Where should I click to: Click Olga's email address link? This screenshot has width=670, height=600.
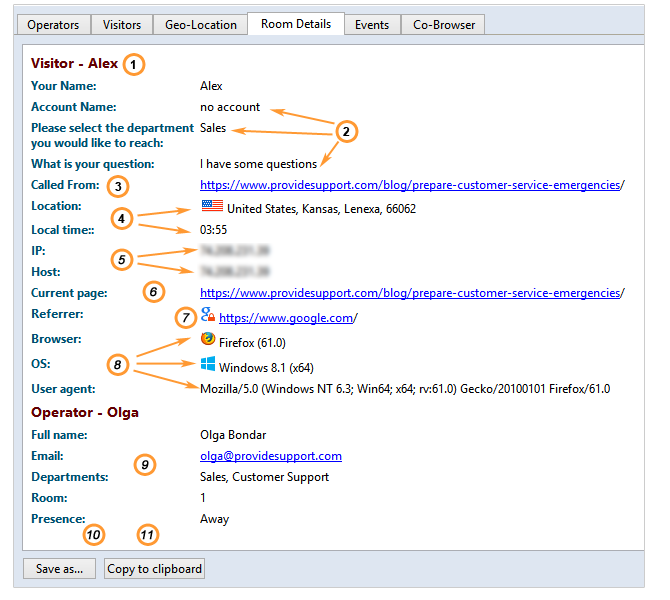pos(270,456)
